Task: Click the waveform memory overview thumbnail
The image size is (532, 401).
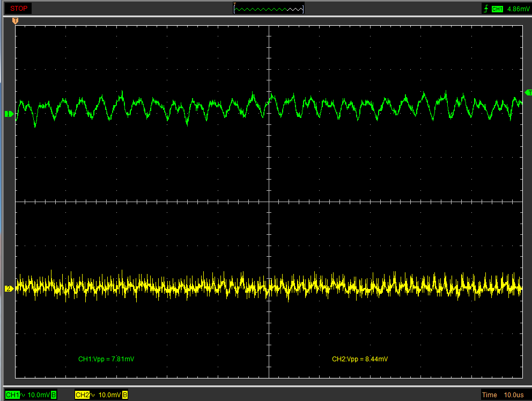Action: [268, 9]
